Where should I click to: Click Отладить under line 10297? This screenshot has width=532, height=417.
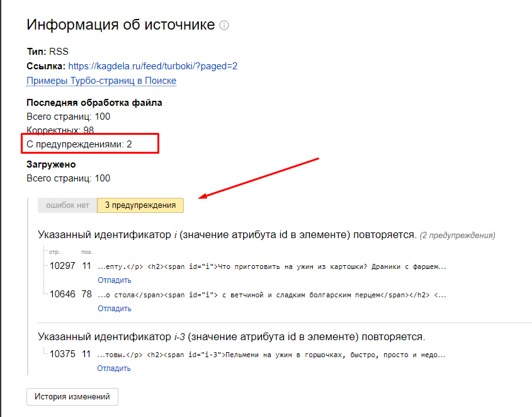(114, 280)
